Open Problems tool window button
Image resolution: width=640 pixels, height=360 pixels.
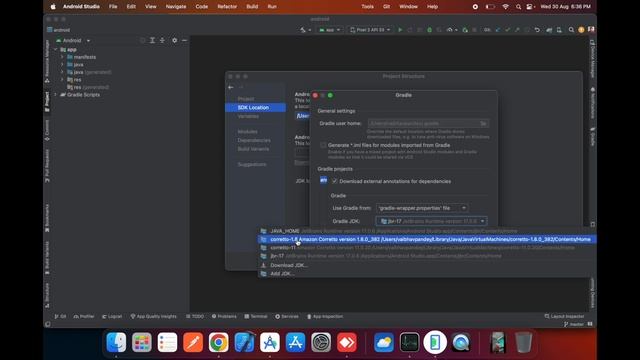click(224, 316)
